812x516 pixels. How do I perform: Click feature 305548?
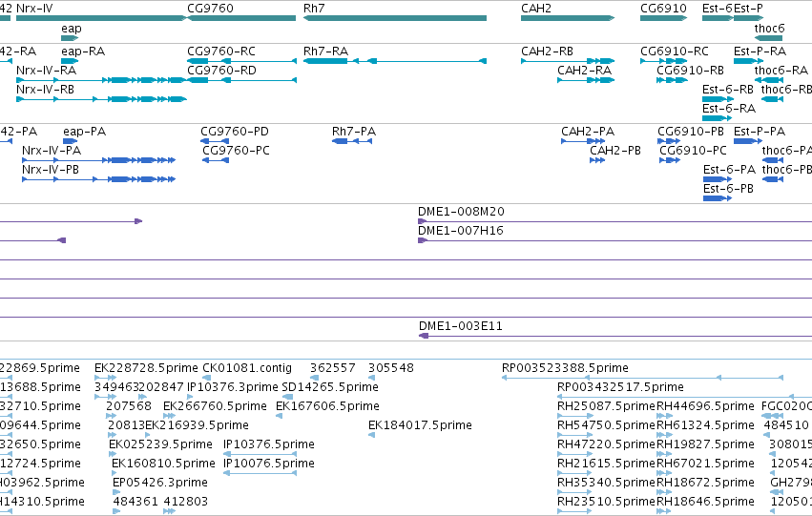372,378
